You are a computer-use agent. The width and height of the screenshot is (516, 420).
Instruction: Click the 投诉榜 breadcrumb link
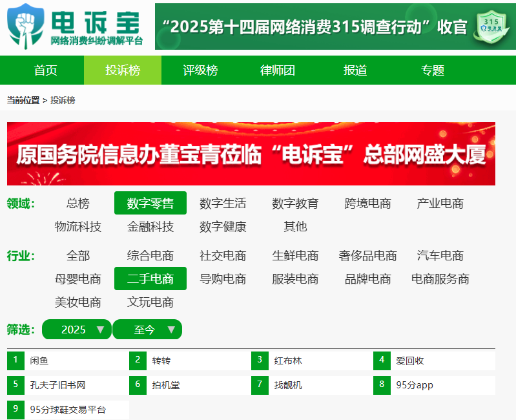point(63,100)
